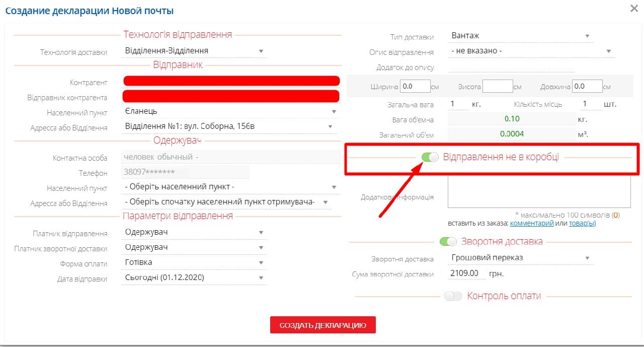This screenshot has height=347, width=644.
Task: Click the 'СОЗДАТЬ ДЕКЛАРАЦИЮ' button
Action: (x=323, y=325)
